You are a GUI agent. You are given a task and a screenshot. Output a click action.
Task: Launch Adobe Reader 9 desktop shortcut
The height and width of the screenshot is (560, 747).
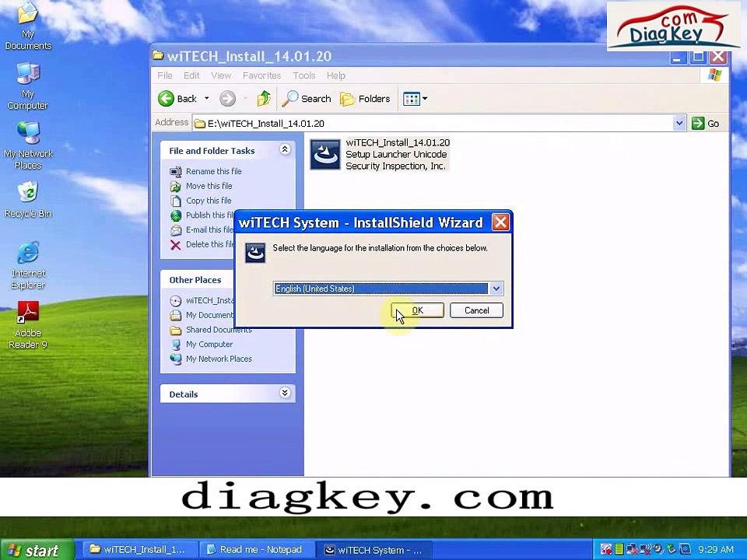point(28,325)
